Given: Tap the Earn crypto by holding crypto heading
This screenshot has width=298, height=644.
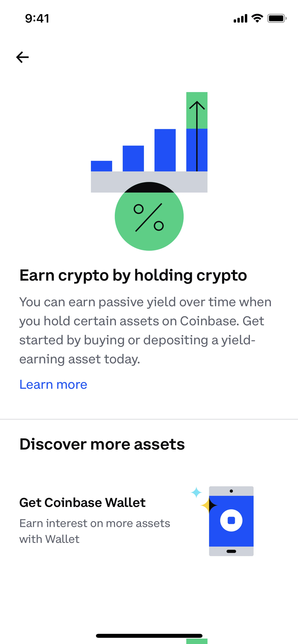Looking at the screenshot, I should point(133,275).
